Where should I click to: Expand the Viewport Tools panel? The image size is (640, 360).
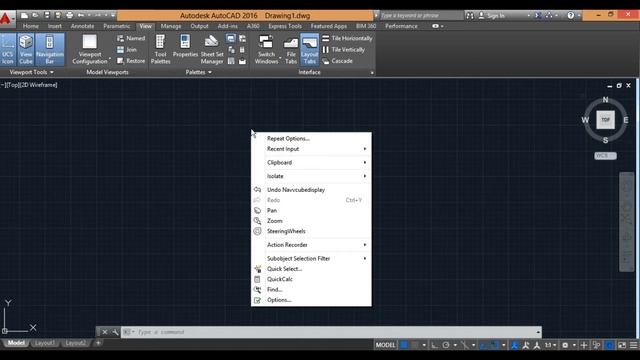click(x=31, y=72)
